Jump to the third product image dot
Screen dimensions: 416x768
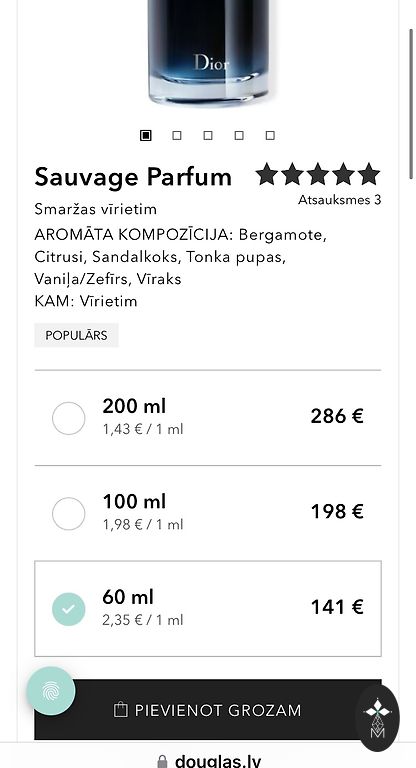208,135
